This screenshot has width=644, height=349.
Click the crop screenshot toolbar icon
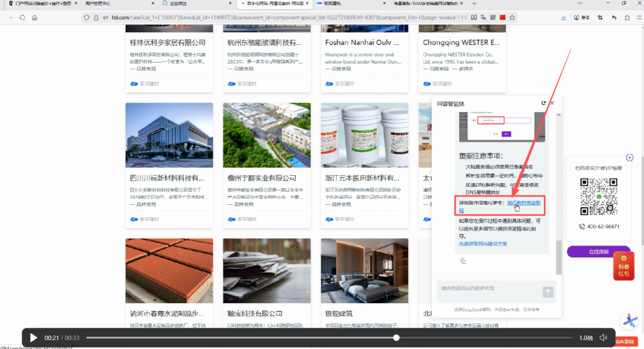[x=600, y=18]
